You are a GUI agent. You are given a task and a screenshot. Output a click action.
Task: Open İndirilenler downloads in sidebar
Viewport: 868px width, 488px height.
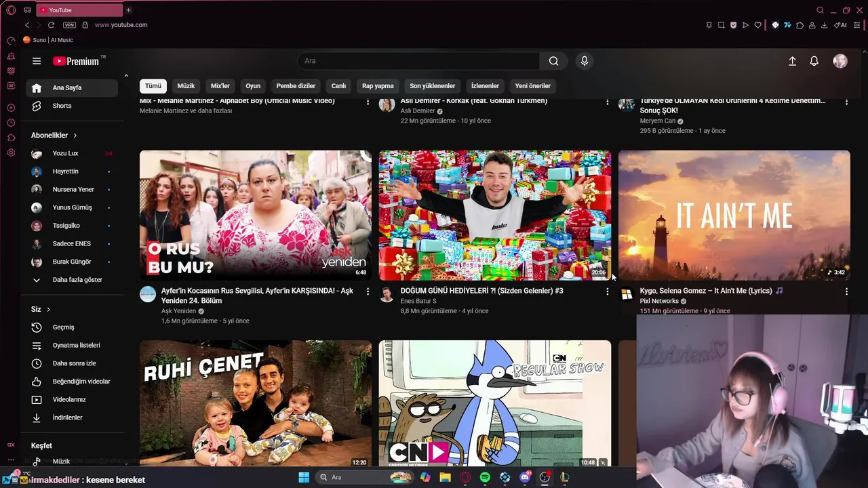[72, 418]
